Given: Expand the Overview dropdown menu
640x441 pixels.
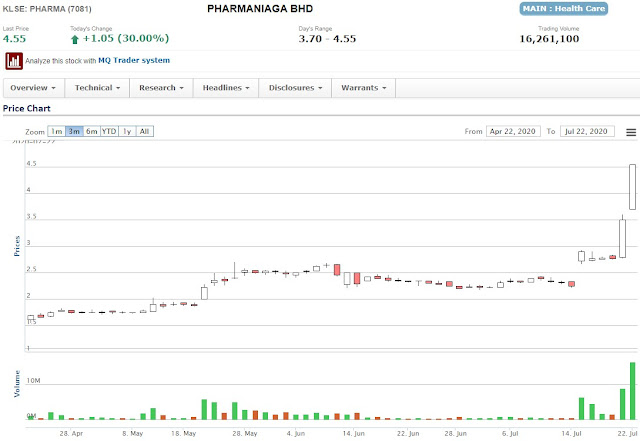Looking at the screenshot, I should (x=33, y=88).
